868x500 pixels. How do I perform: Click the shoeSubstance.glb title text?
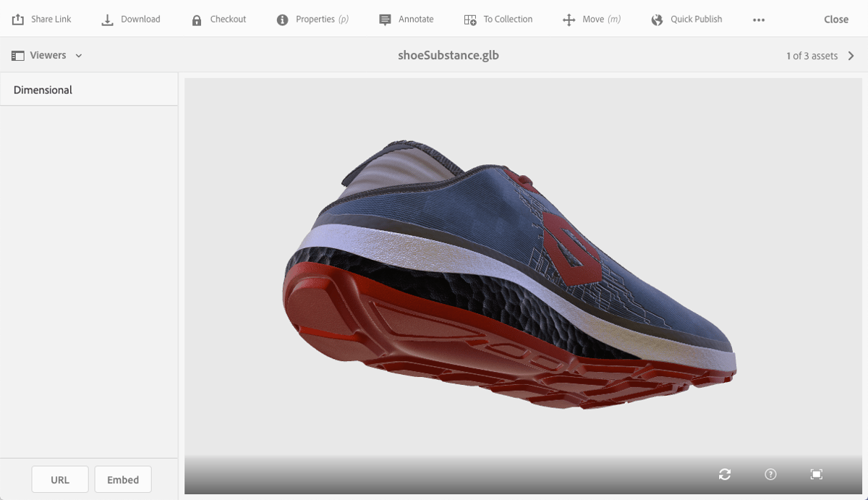point(448,55)
